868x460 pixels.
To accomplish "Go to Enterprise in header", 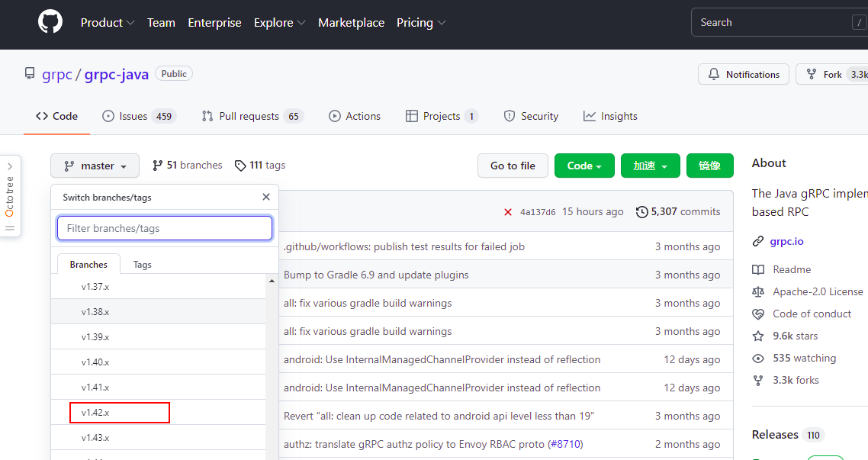I will point(215,23).
